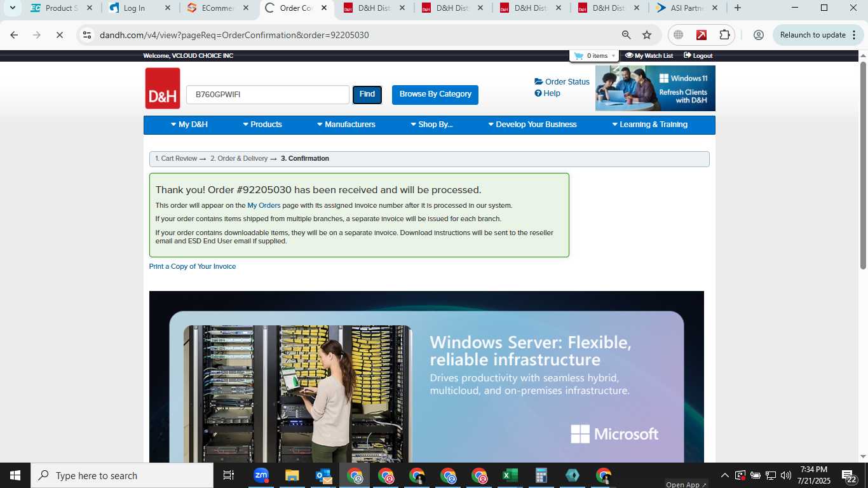Stop loading the page
Viewport: 868px width, 488px height.
click(59, 35)
